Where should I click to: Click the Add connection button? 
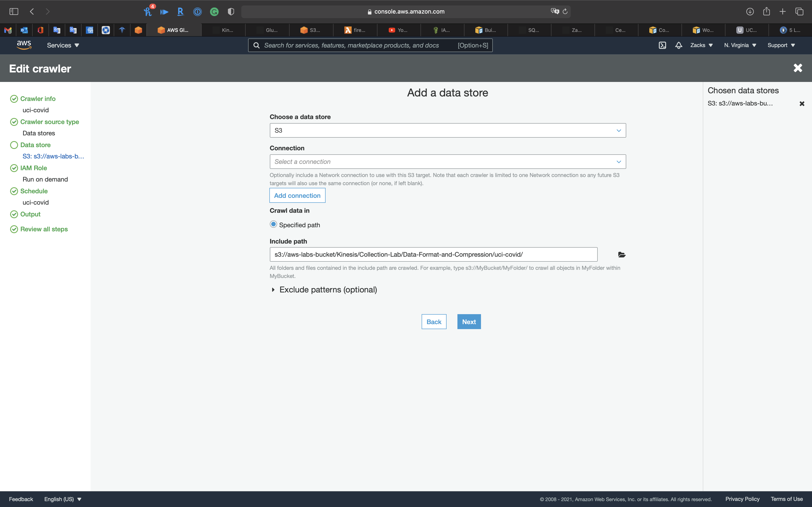[x=297, y=196]
